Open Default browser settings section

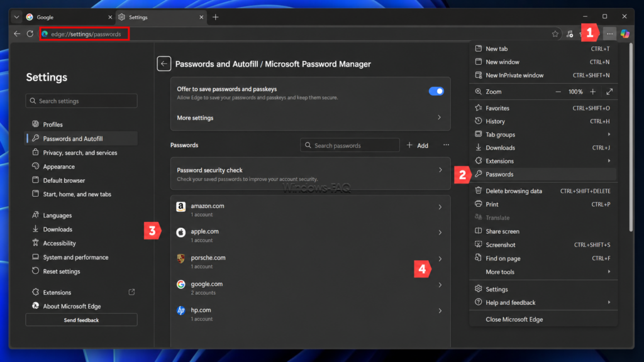click(81, 180)
